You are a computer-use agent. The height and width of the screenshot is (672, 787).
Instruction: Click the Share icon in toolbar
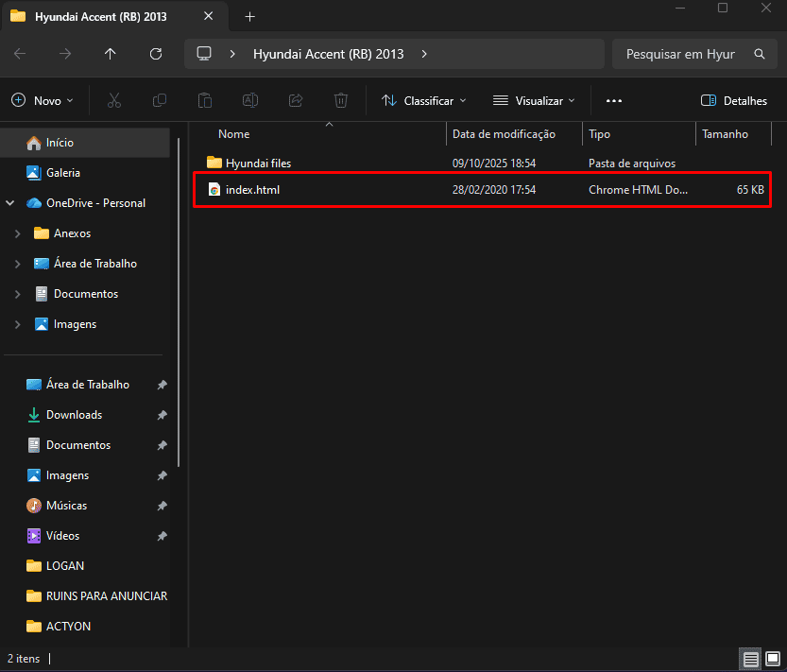point(296,100)
